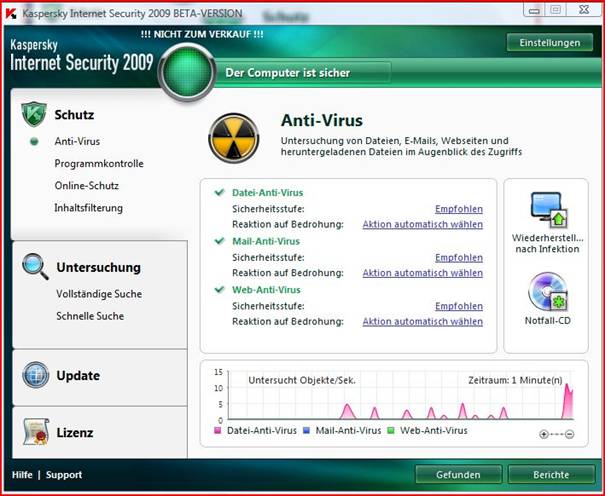605x496 pixels.
Task: Click the Datei-Anti-Virus legend label
Action: [x=262, y=430]
